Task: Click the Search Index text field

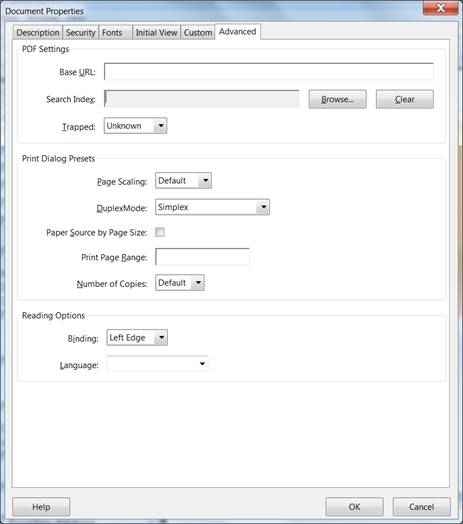Action: click(202, 99)
